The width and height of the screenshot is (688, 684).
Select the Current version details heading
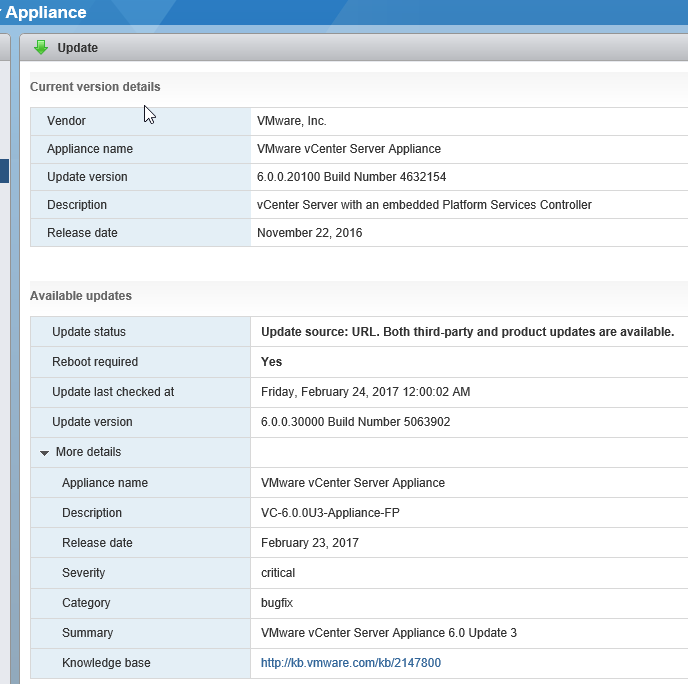click(x=95, y=87)
